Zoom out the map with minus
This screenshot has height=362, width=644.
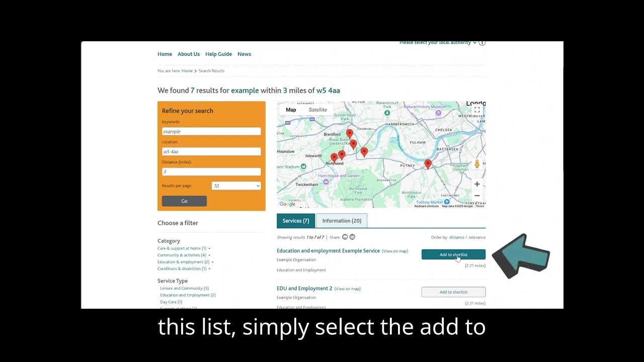pyautogui.click(x=477, y=196)
